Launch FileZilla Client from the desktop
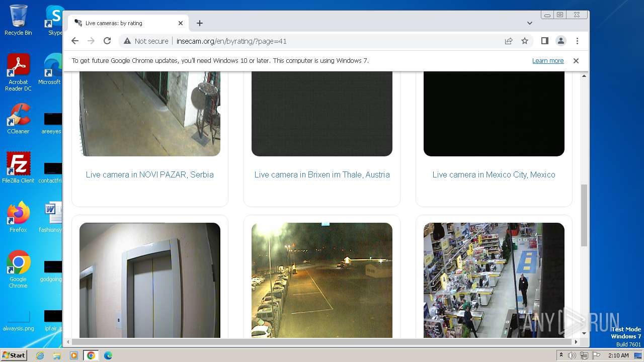Viewport: 644px width, 362px height. [18, 167]
